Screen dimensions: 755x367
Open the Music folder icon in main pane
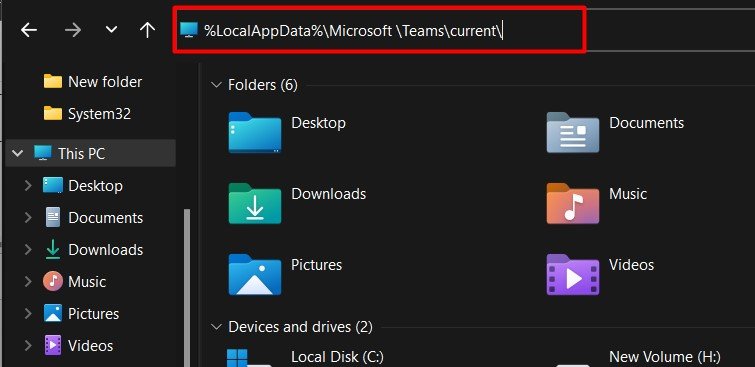click(573, 203)
